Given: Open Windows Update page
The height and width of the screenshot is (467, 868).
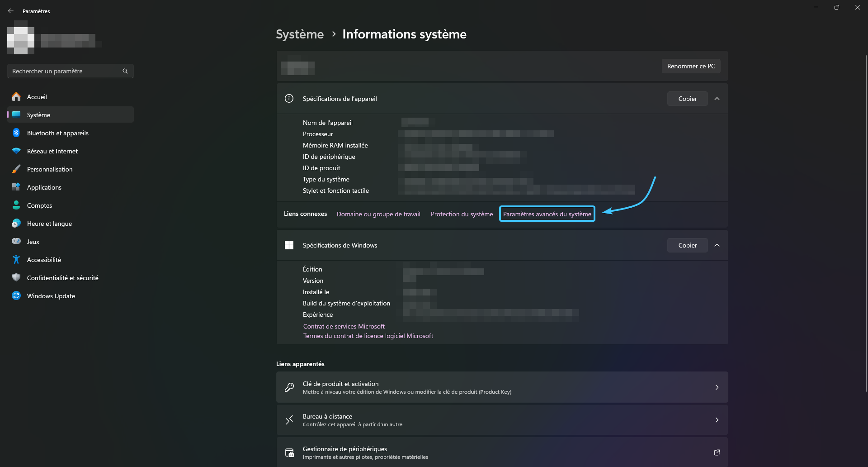Looking at the screenshot, I should (71, 295).
